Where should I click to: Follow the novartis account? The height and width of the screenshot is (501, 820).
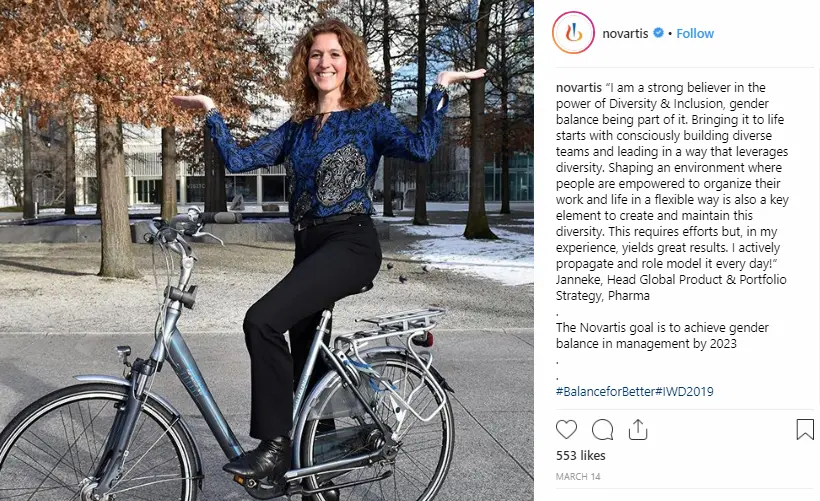(695, 33)
